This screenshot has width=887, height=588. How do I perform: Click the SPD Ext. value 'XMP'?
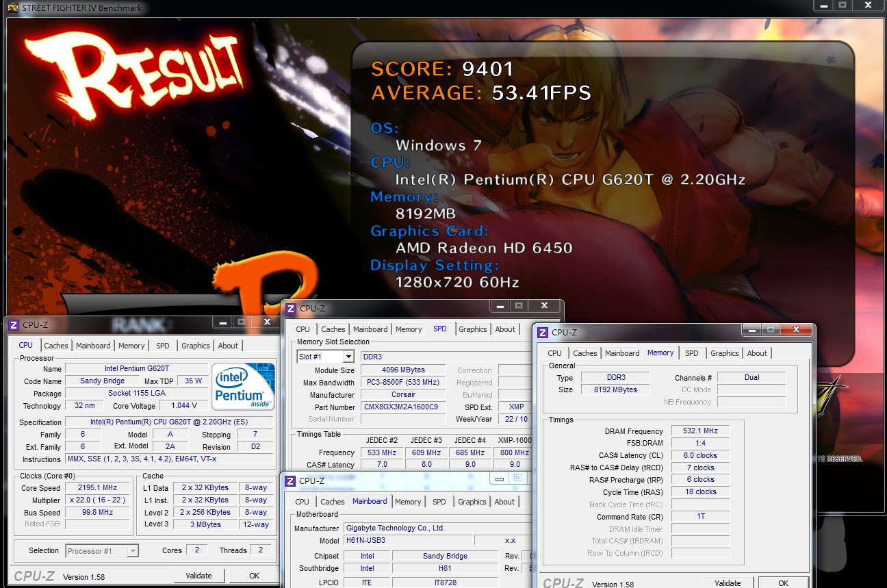516,407
